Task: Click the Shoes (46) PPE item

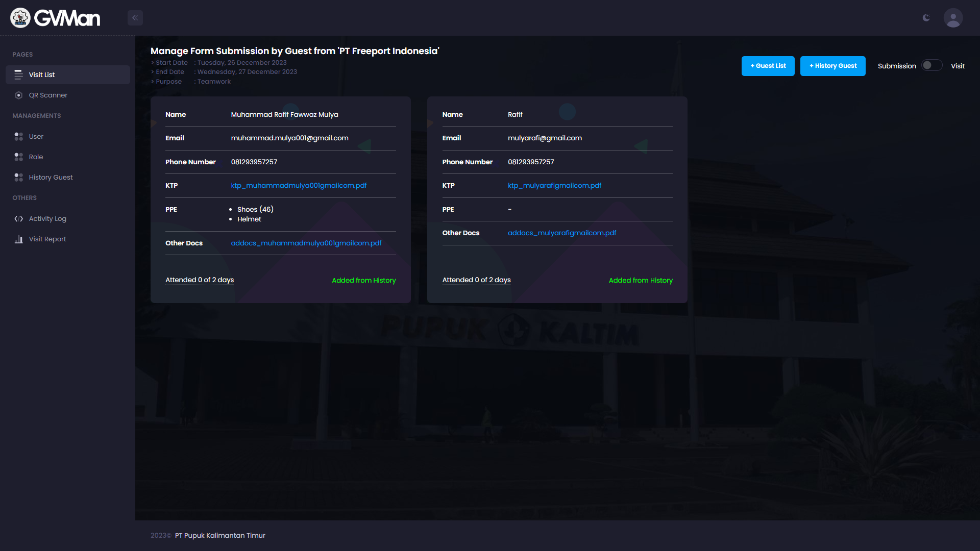Action: 255,209
